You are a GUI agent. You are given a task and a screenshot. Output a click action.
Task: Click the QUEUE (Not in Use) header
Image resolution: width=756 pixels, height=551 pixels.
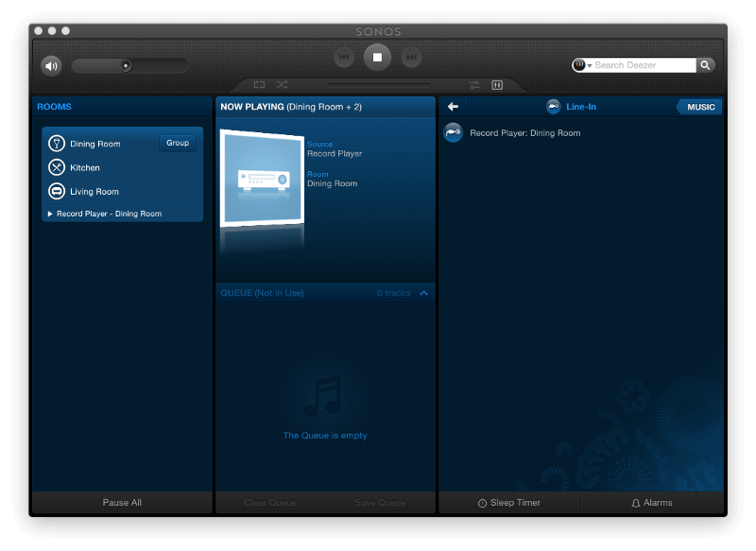click(x=262, y=293)
